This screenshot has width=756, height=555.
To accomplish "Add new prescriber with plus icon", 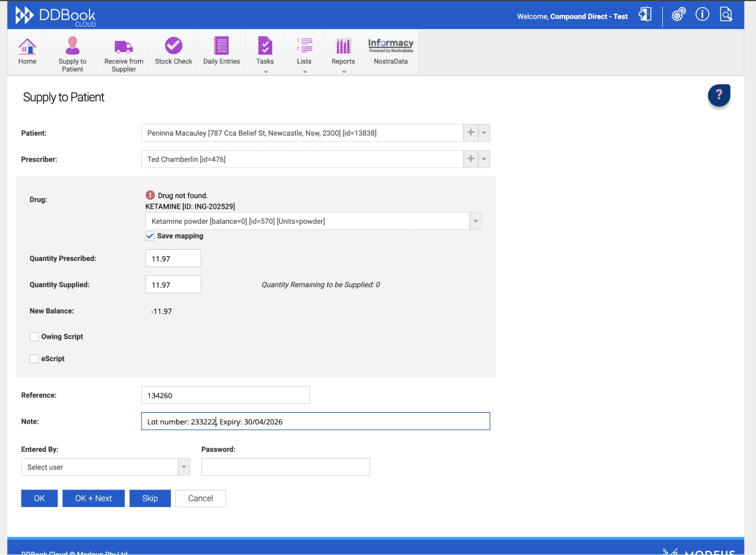I will (x=470, y=159).
